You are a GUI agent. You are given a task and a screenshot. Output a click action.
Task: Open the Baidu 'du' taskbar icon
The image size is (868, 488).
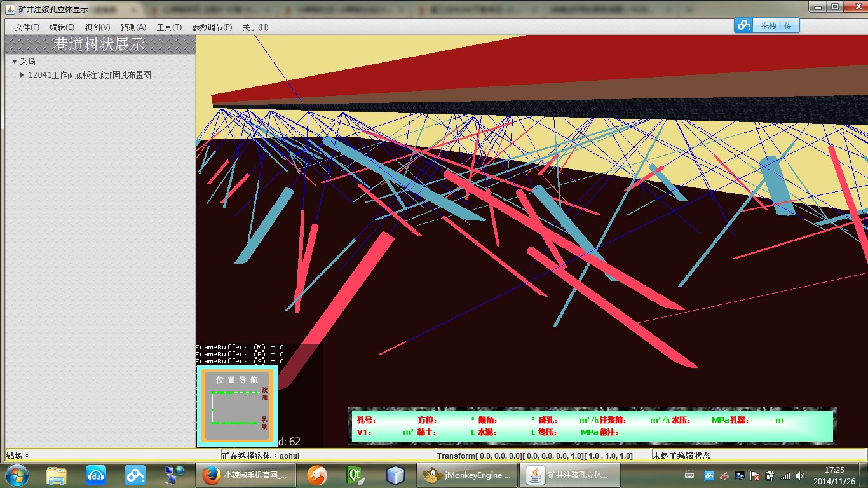(x=96, y=475)
